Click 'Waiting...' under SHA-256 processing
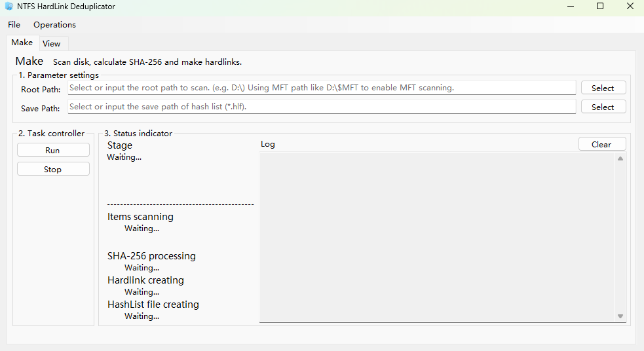Screen dimensions: 644x351 pos(142,268)
